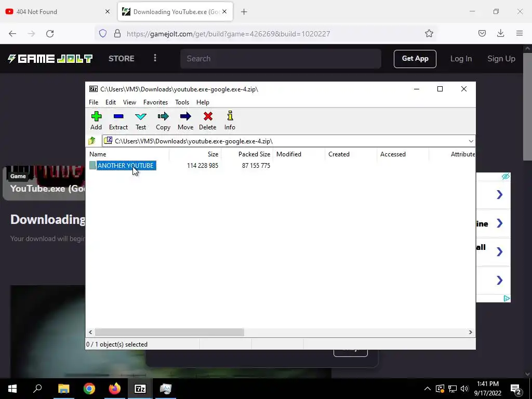Close the Downloading YouTube.exe tab
The image size is (532, 399).
coord(224,11)
